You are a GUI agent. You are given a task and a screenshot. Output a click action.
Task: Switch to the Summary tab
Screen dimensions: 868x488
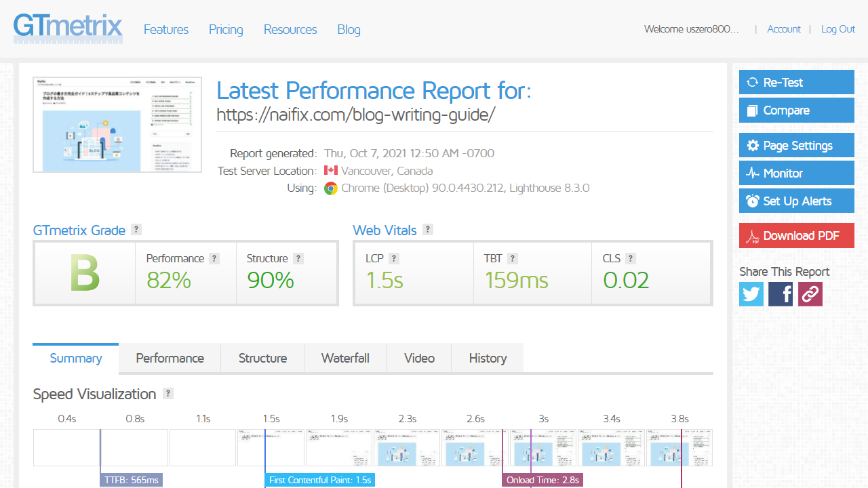click(x=76, y=358)
